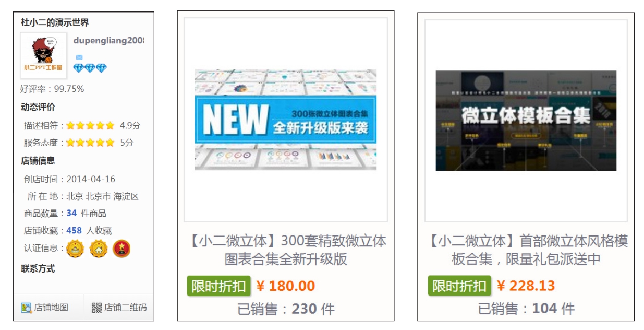
Task: Click 限时折扣 badge beside ¥180.00
Action: pyautogui.click(x=218, y=286)
